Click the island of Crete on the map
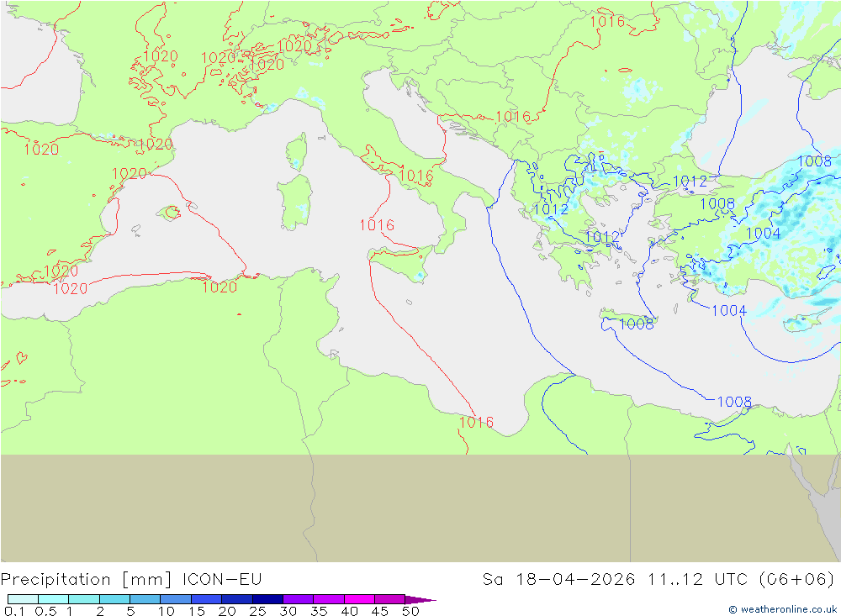This screenshot has width=841, height=616. click(627, 316)
